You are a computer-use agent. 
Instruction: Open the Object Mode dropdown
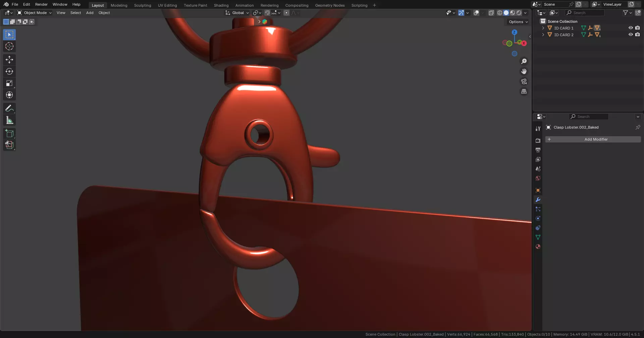point(34,13)
